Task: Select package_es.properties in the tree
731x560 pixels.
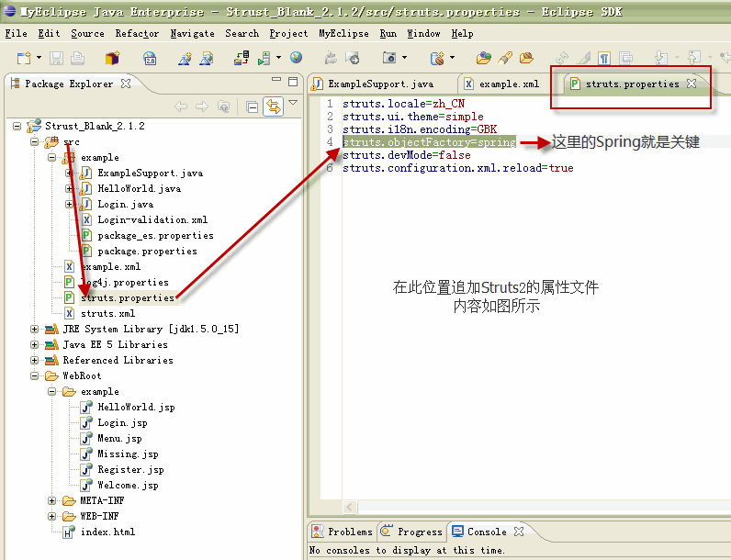Action: pos(156,236)
